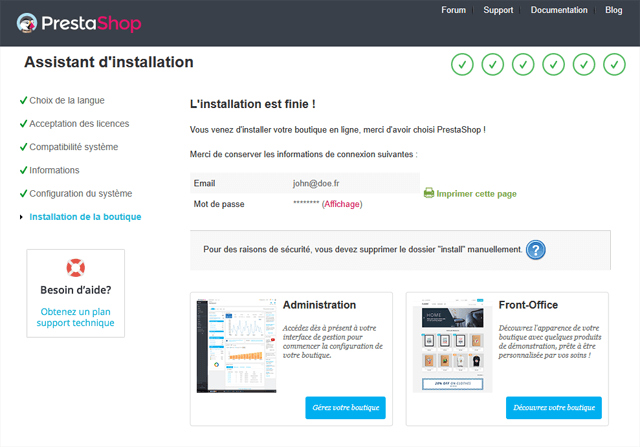Open the Forum link
This screenshot has width=640, height=447.
[x=453, y=10]
